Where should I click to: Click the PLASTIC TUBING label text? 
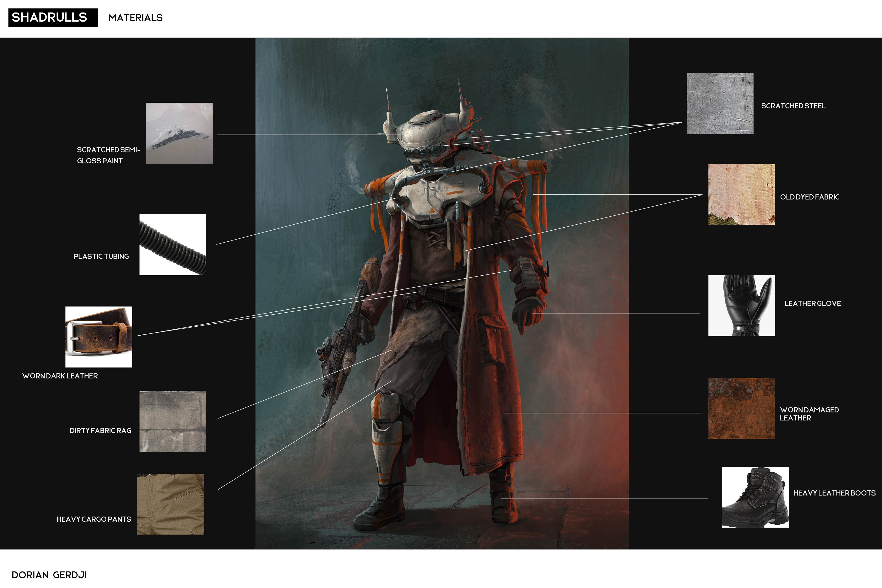click(x=101, y=257)
